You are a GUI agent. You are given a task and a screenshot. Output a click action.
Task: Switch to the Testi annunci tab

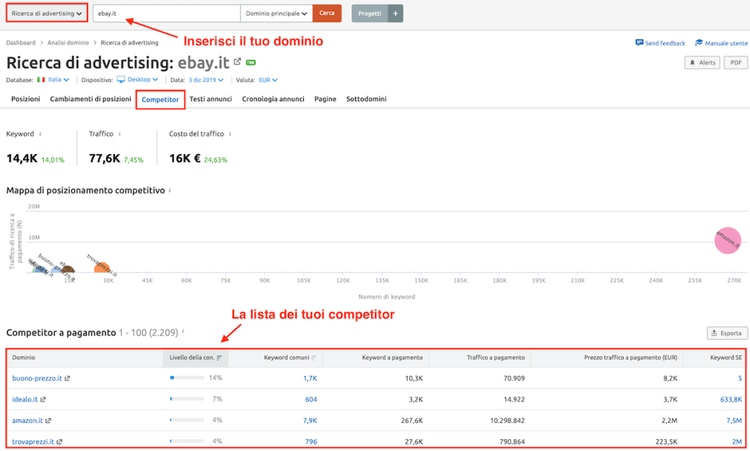210,99
